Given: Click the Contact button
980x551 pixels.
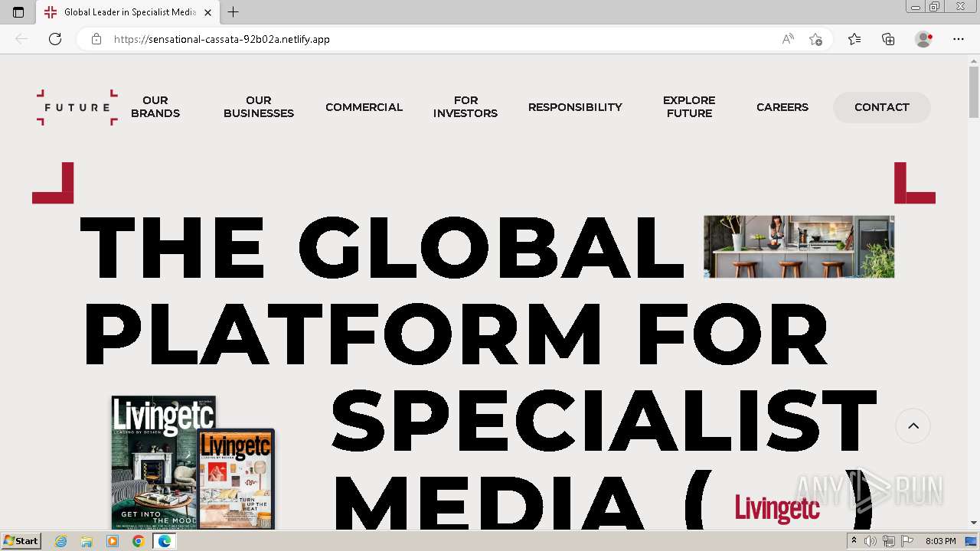Looking at the screenshot, I should tap(882, 107).
